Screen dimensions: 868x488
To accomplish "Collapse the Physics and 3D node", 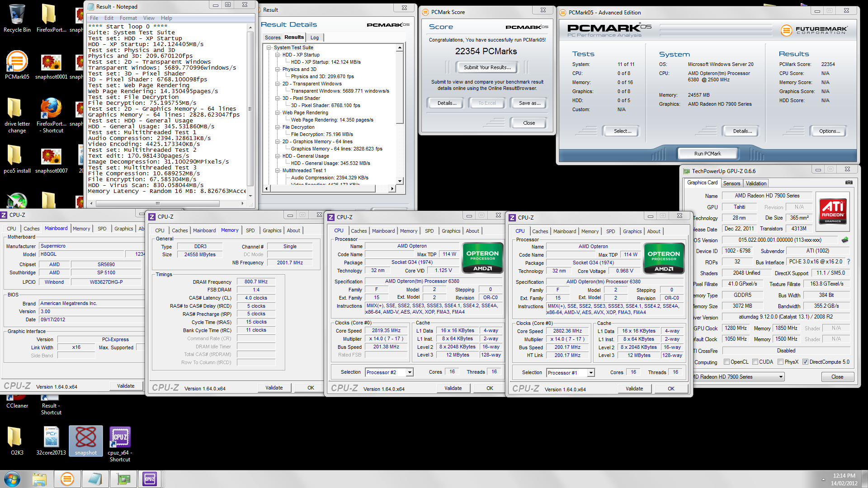I will 278,69.
